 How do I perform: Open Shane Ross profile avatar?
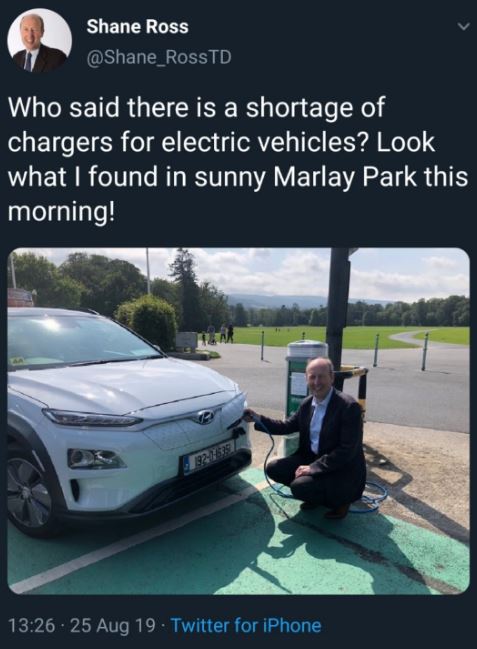coord(39,40)
